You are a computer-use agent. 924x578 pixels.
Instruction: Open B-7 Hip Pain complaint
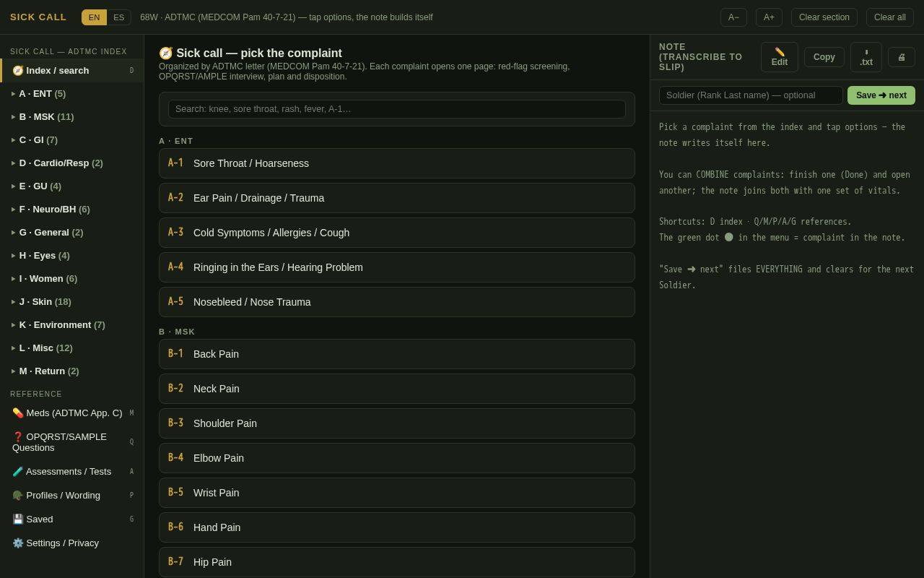(x=397, y=562)
